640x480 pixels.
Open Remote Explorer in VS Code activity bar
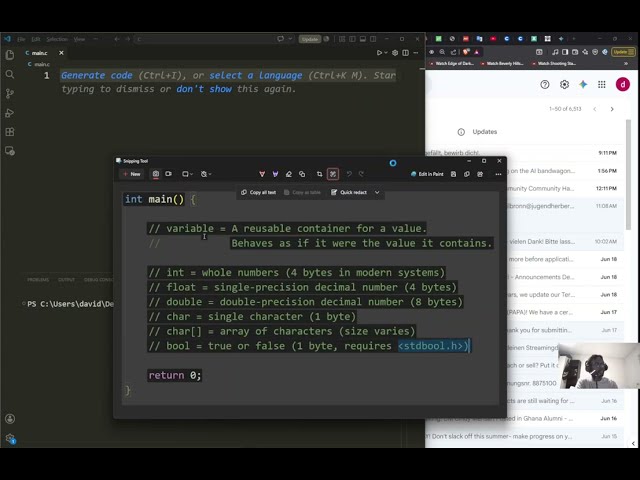10,151
